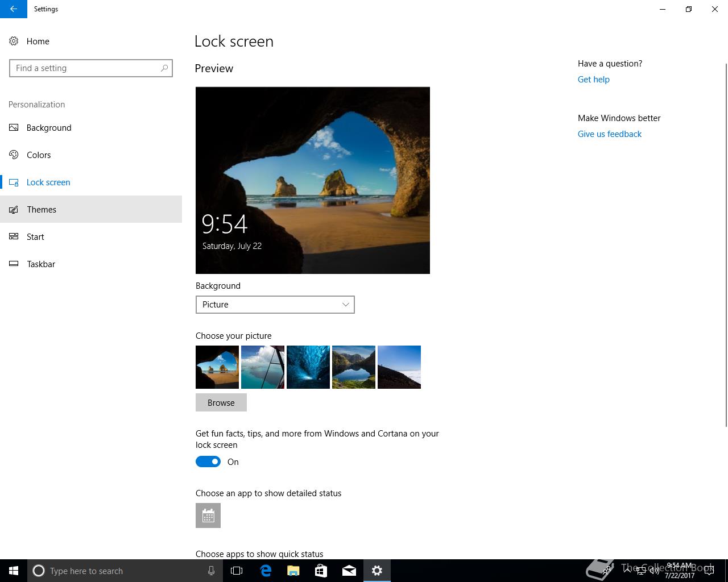Select the mountain lake reflection thumbnail
The width and height of the screenshot is (728, 582).
[x=354, y=367]
